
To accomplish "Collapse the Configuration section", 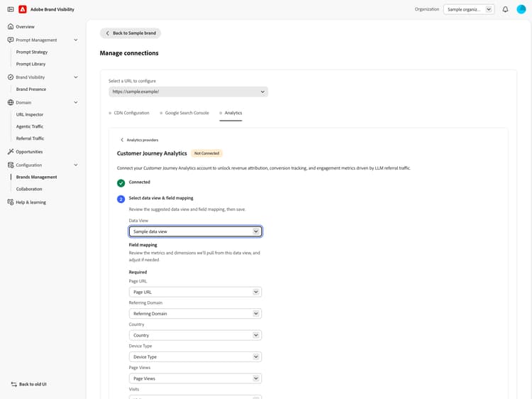I will click(x=76, y=165).
